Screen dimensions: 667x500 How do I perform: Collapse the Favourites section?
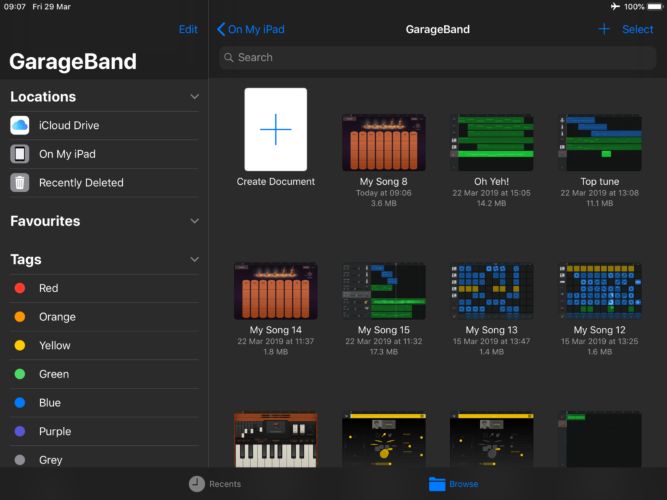click(x=194, y=221)
